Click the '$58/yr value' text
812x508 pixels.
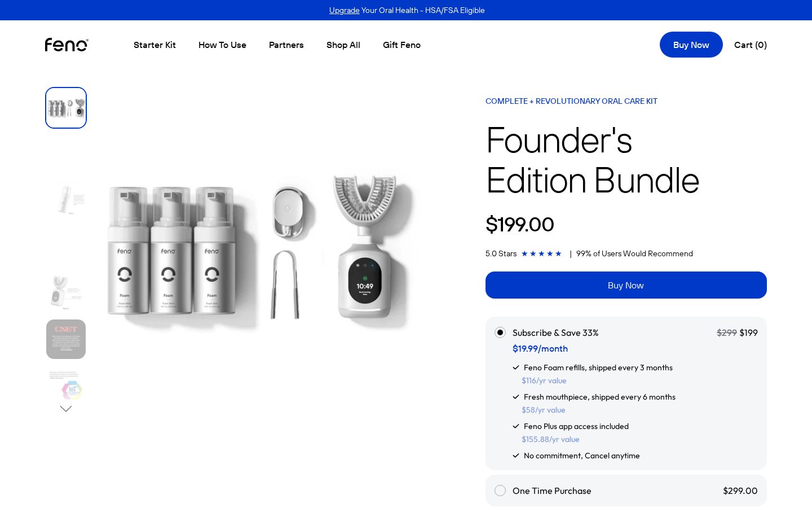(x=544, y=410)
